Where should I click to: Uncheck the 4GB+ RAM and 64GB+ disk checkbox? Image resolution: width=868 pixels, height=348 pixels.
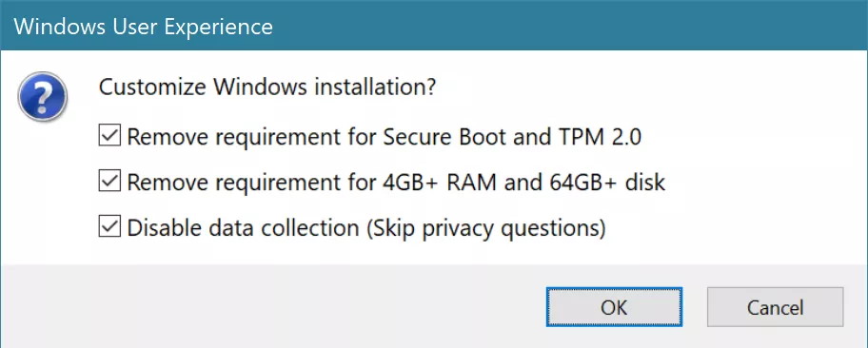pos(109,182)
